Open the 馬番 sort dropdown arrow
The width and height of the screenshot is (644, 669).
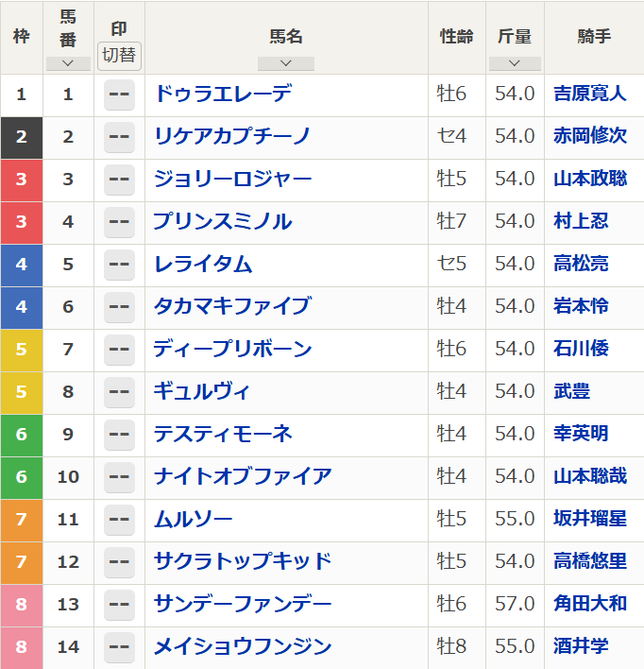[x=68, y=63]
